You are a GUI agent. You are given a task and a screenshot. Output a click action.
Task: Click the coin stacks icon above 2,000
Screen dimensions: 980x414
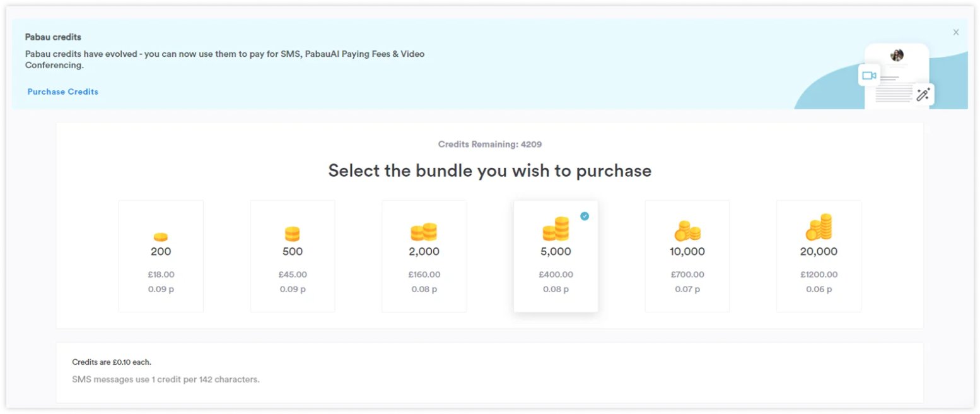pyautogui.click(x=424, y=232)
